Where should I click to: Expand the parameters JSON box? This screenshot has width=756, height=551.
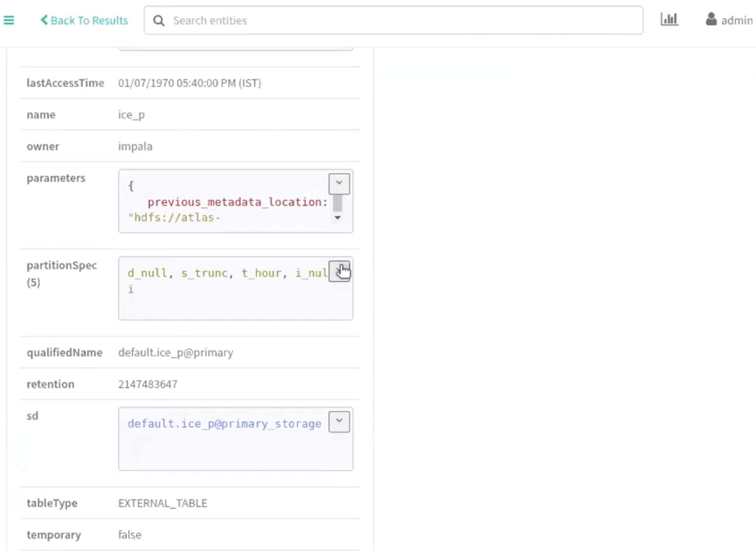[339, 184]
